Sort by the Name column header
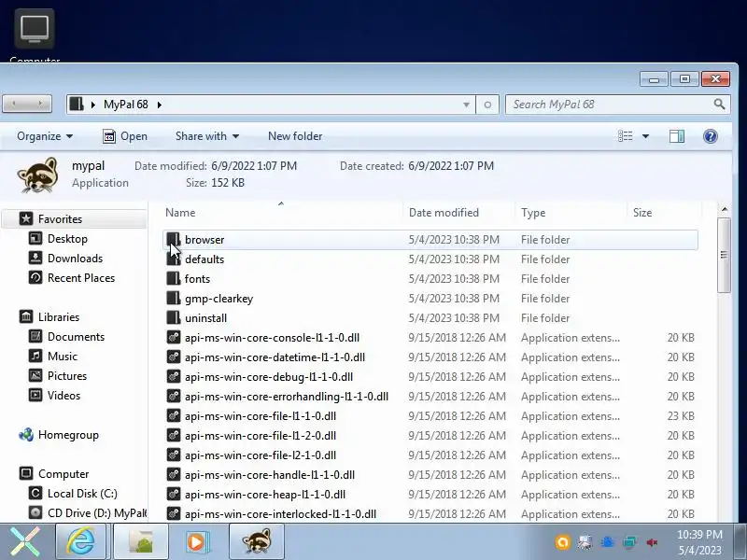The height and width of the screenshot is (560, 747). click(x=282, y=213)
